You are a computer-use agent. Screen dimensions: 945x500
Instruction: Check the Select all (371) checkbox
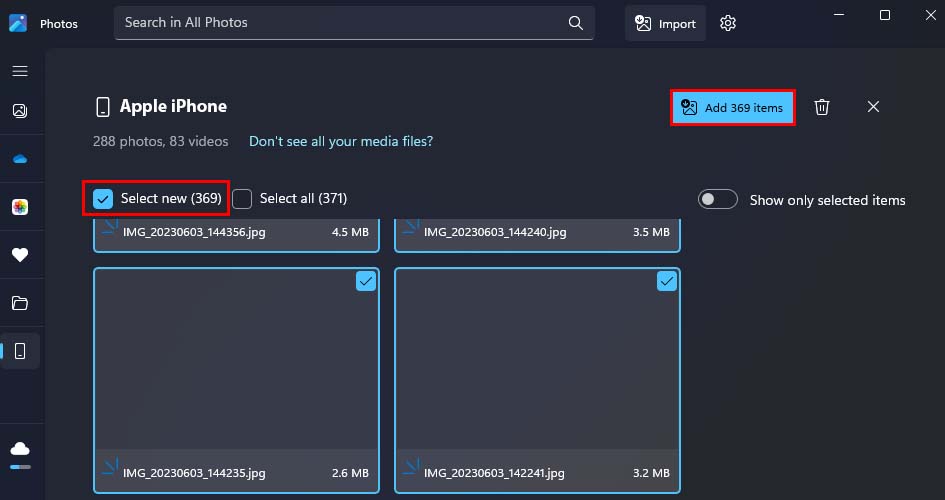(243, 199)
